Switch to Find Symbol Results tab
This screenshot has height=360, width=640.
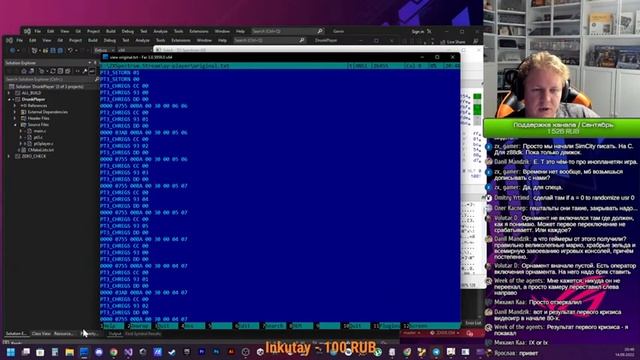[143, 334]
